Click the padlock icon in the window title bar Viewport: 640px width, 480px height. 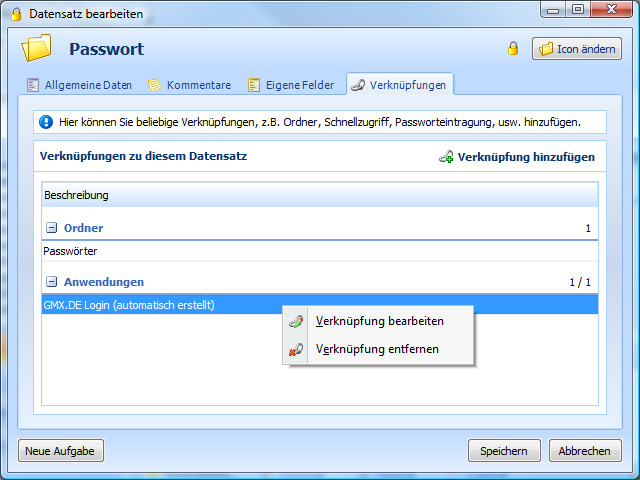click(16, 14)
